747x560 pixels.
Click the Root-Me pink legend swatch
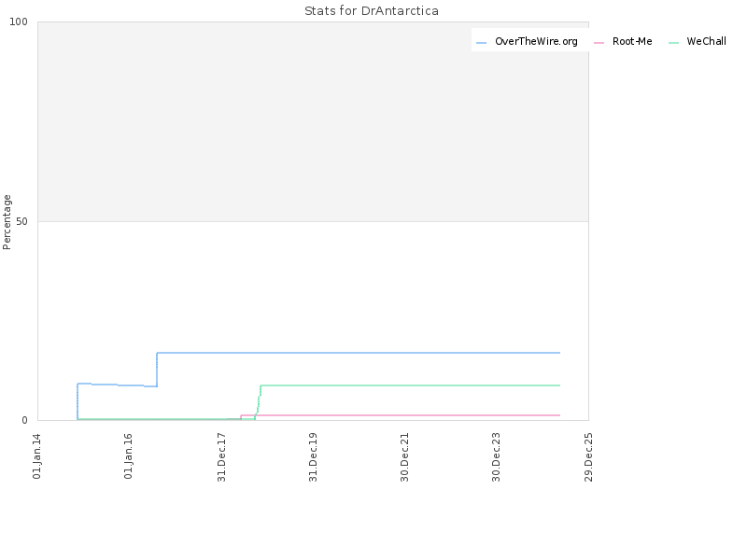coord(599,42)
